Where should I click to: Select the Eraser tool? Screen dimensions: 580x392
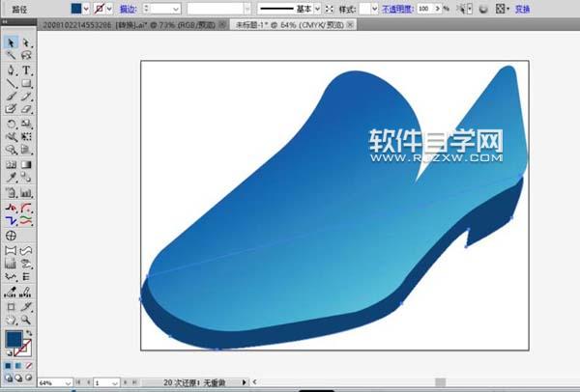tap(26, 109)
